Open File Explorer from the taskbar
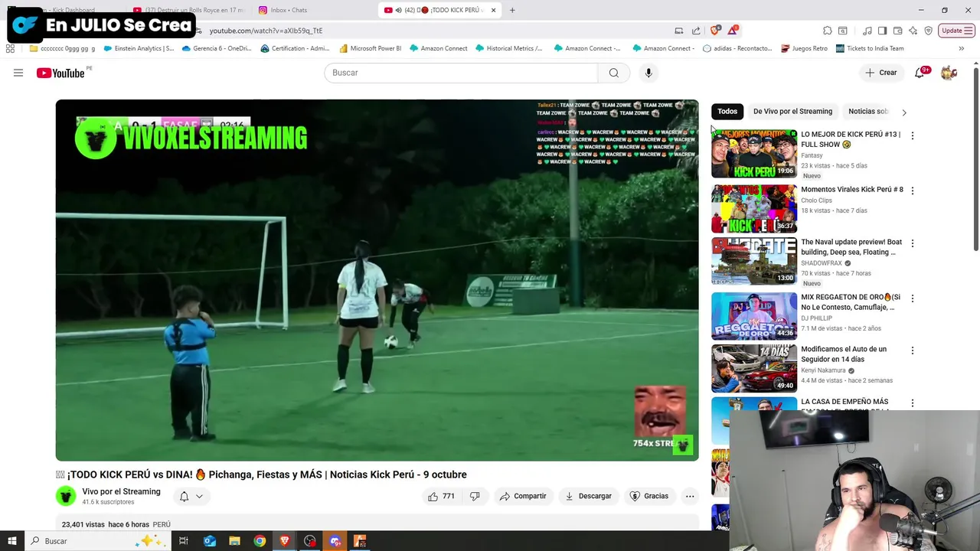The width and height of the screenshot is (980, 551). tap(234, 541)
